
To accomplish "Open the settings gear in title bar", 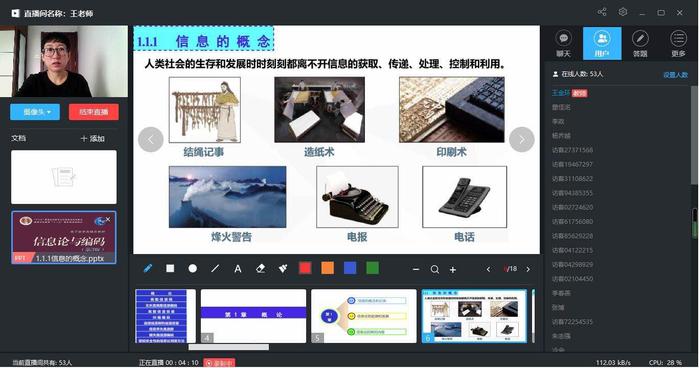I will pyautogui.click(x=623, y=12).
